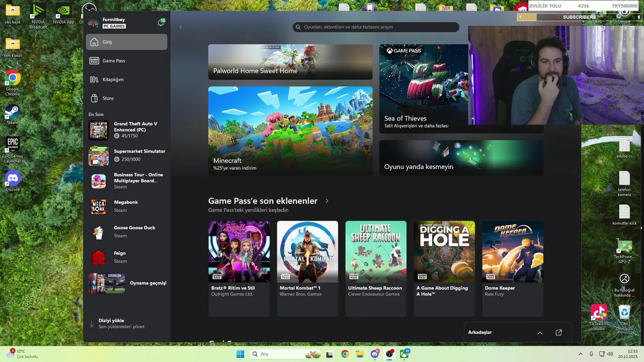Open File Explorer from the taskbar
Image resolution: width=644 pixels, height=362 pixels.
[360, 354]
